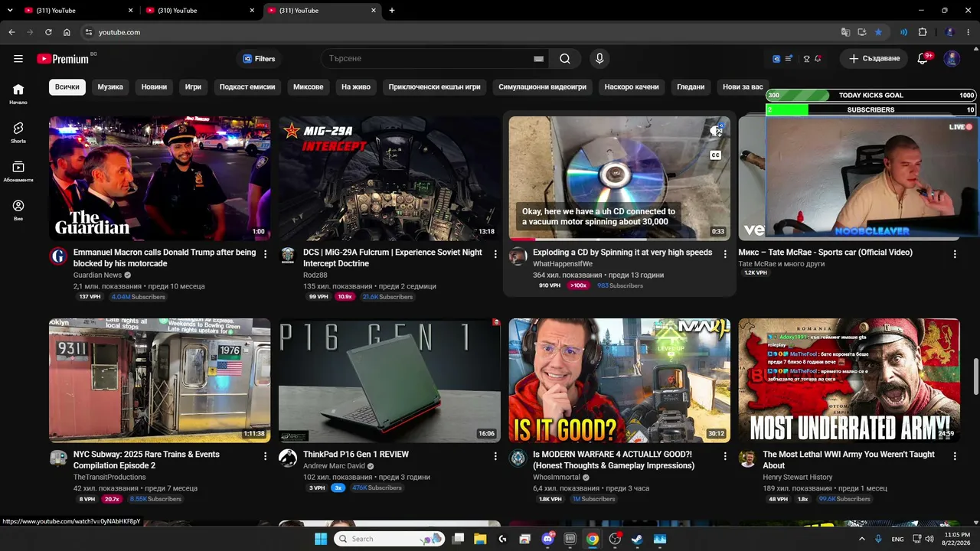Open options menu for Macron Guardian video
This screenshot has height=551, width=980.
(x=266, y=254)
